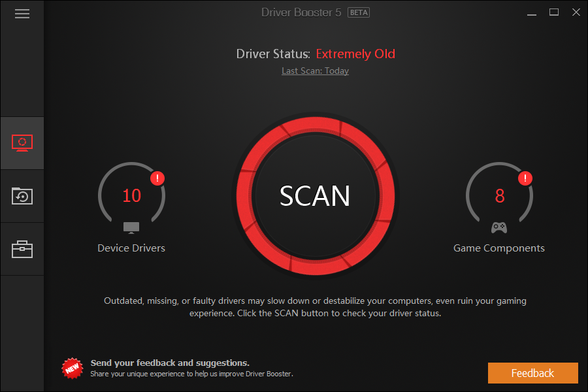Click the red alert badge on Game Components
588x392 pixels.
525,178
